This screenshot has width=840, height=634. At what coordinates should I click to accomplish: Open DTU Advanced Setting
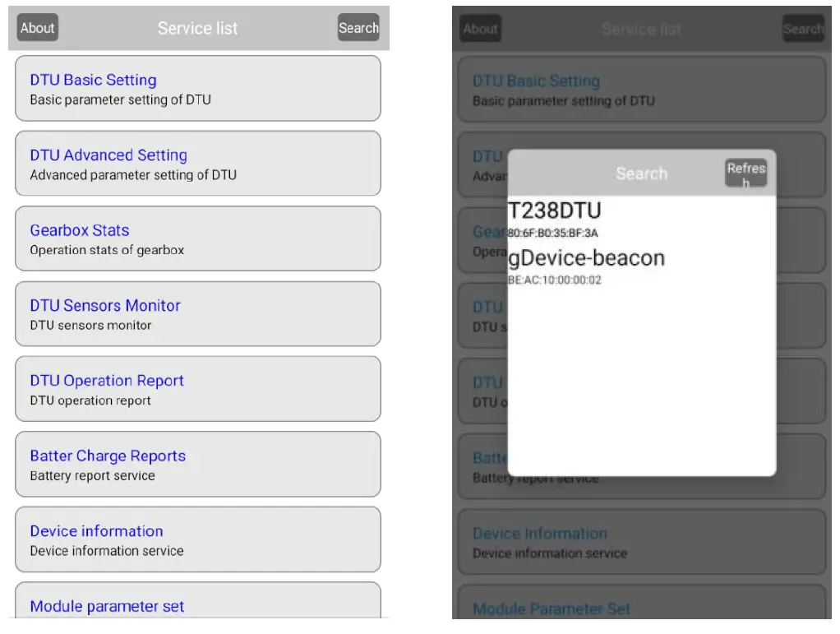pos(197,164)
